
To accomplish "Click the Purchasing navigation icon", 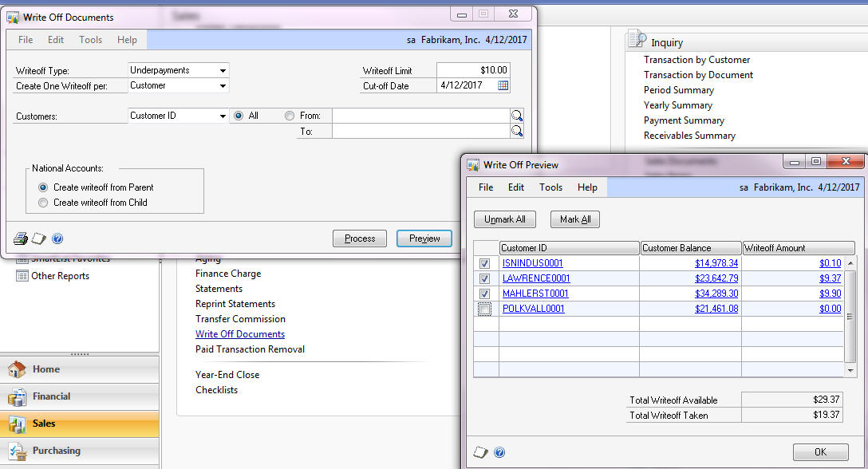I will click(18, 451).
